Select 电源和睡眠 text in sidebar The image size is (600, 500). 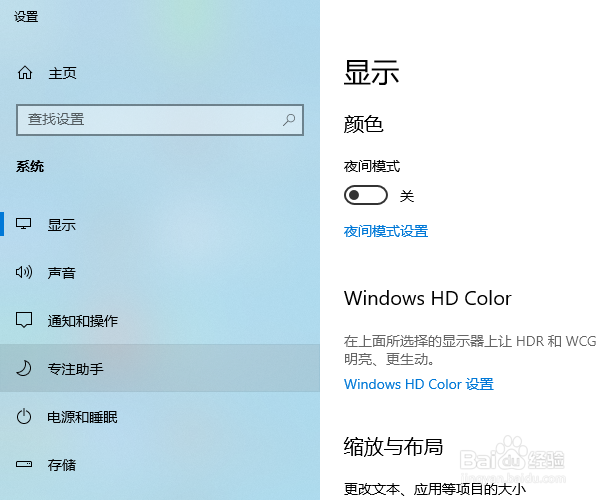[x=82, y=417]
